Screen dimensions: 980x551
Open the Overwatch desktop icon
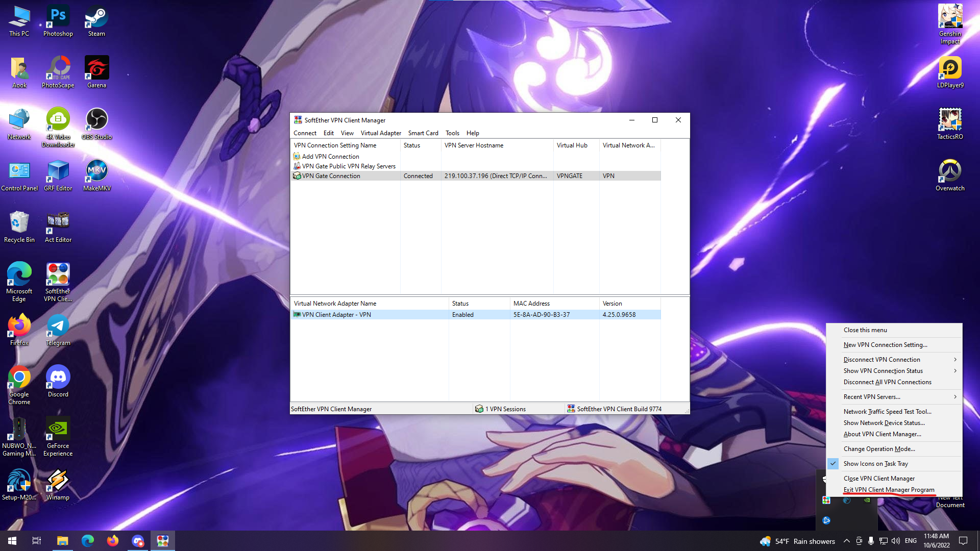(x=950, y=176)
